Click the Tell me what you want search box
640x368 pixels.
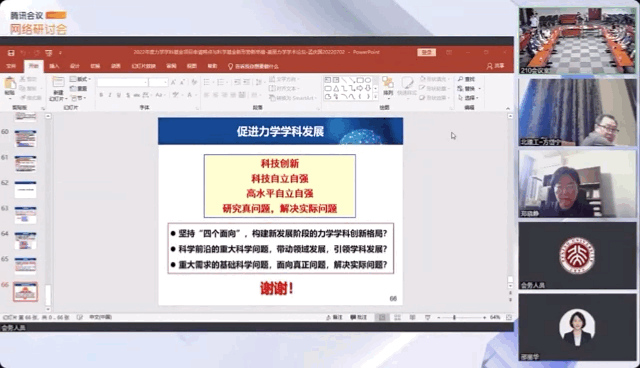click(253, 66)
